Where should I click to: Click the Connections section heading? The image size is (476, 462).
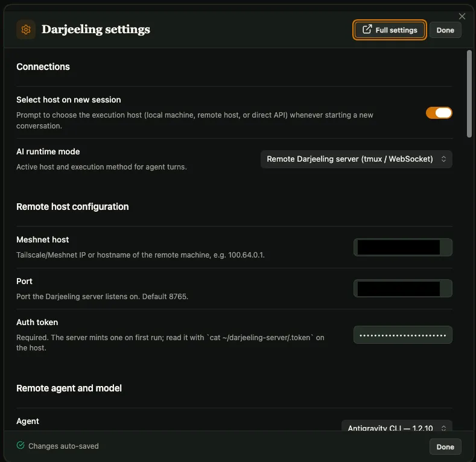(x=43, y=67)
